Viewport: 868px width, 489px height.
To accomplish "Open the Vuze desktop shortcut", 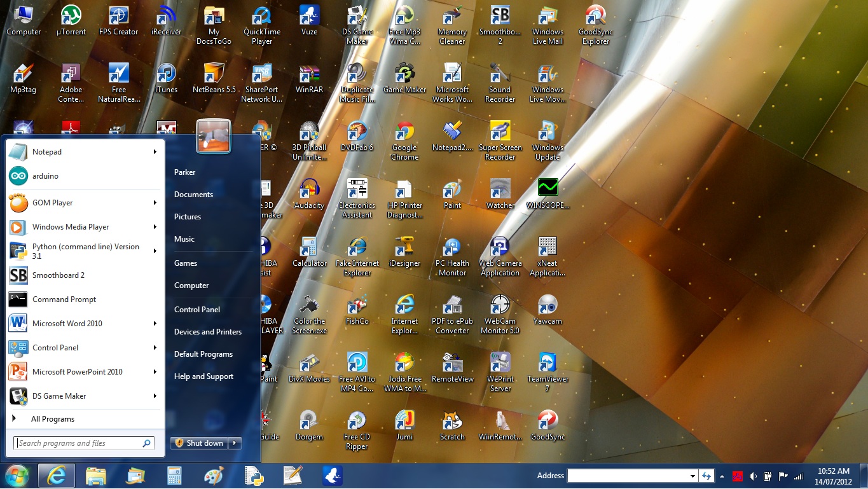I will pos(309,20).
